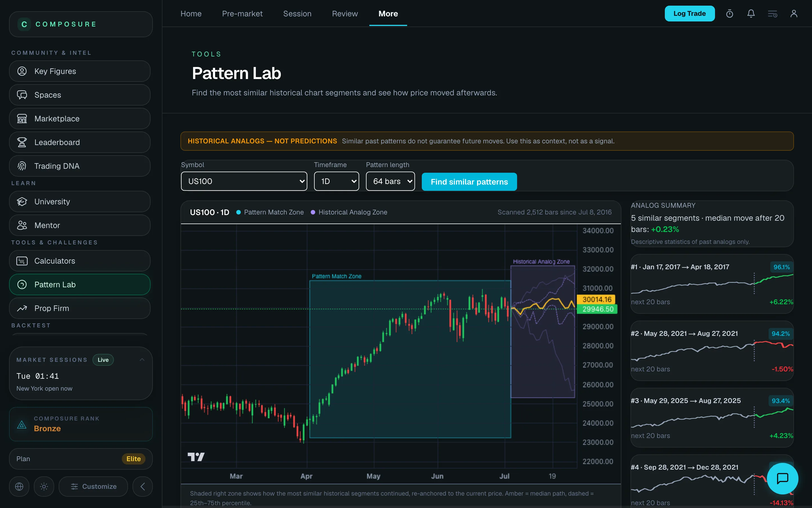812x508 pixels.
Task: Click the Composure C logo
Action: (x=24, y=24)
